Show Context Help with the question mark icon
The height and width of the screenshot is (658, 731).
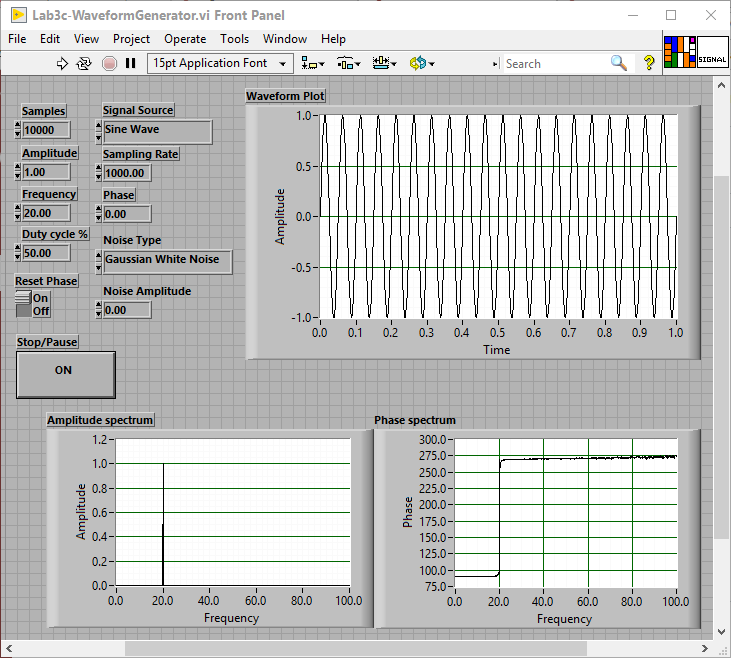tap(649, 63)
